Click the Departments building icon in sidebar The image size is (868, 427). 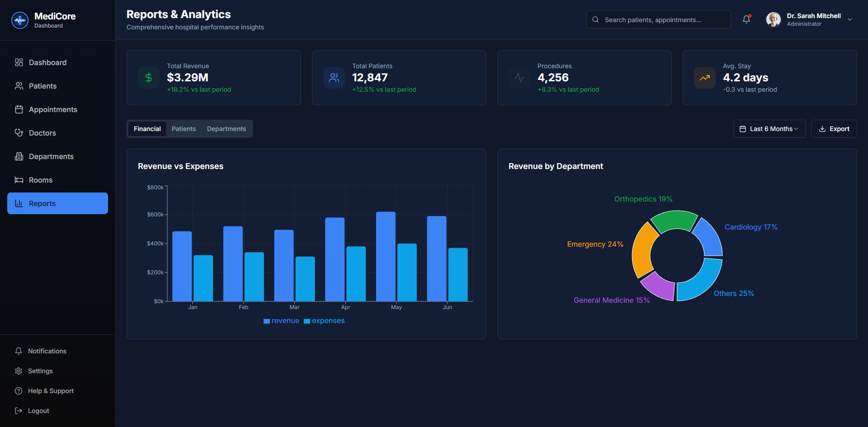(x=19, y=156)
